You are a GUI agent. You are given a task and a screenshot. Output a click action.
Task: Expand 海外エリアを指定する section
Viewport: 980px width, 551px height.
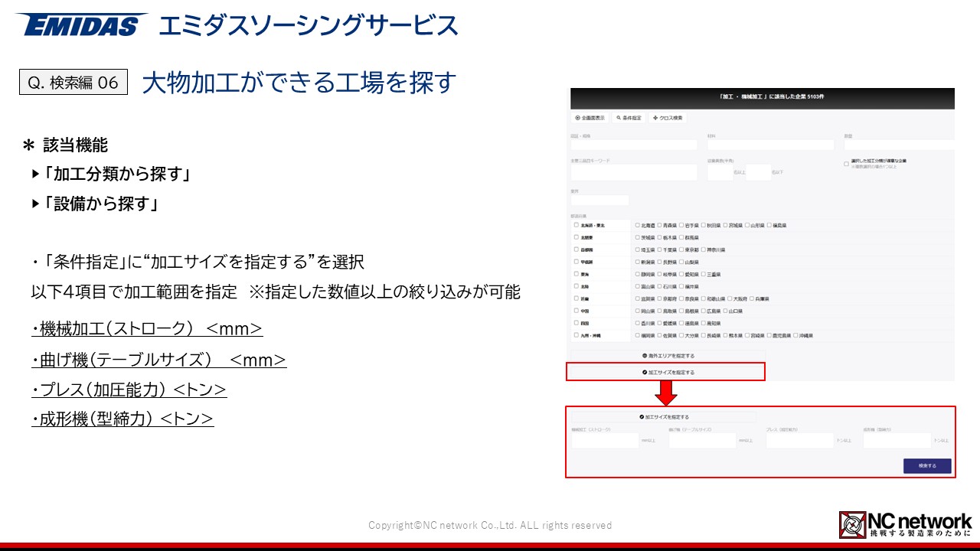click(x=668, y=356)
